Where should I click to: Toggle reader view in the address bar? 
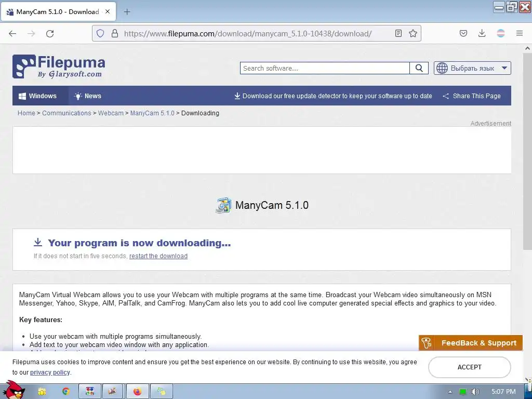[398, 33]
